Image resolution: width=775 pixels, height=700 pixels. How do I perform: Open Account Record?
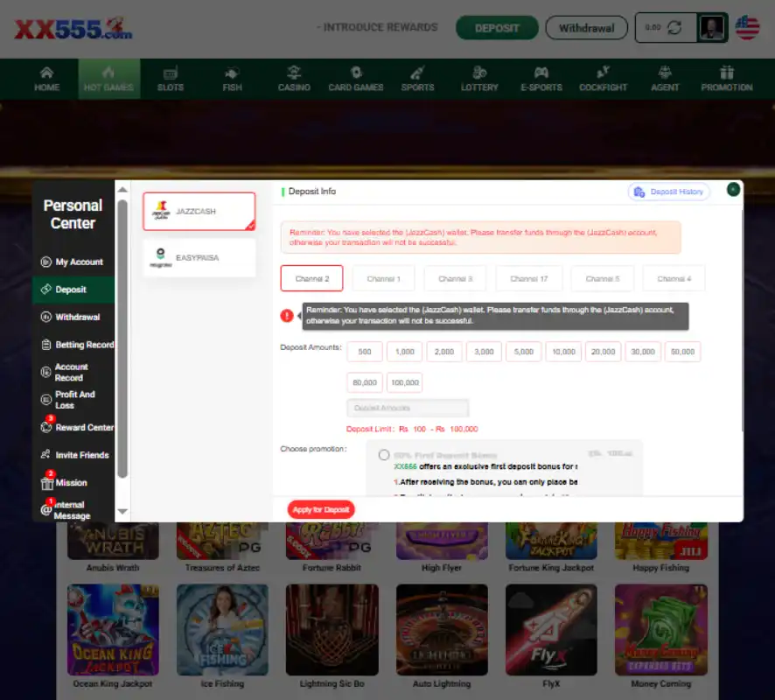click(x=73, y=372)
